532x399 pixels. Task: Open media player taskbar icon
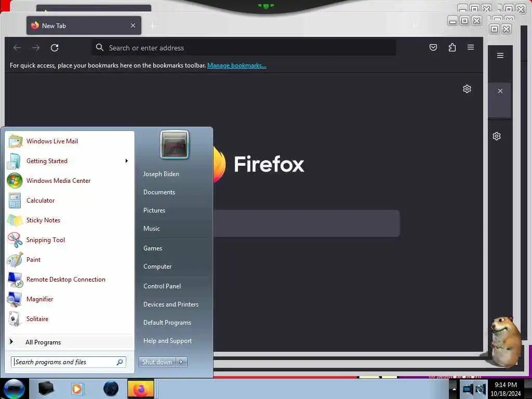77,389
